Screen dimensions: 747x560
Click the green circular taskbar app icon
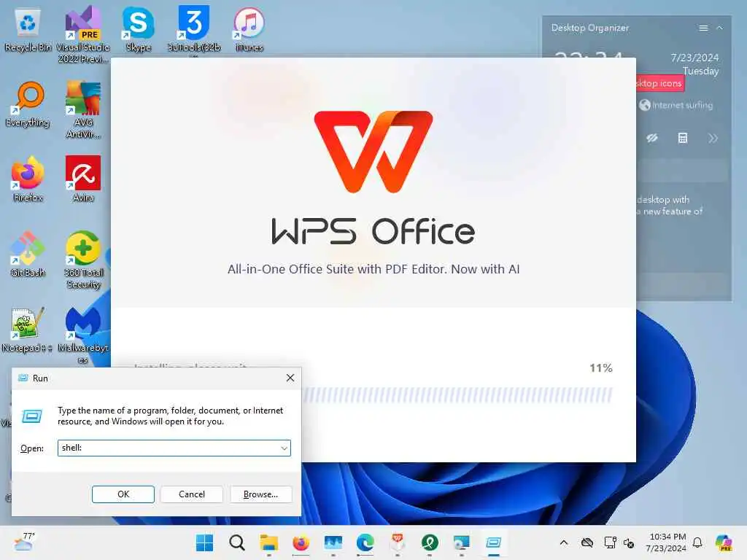point(429,542)
